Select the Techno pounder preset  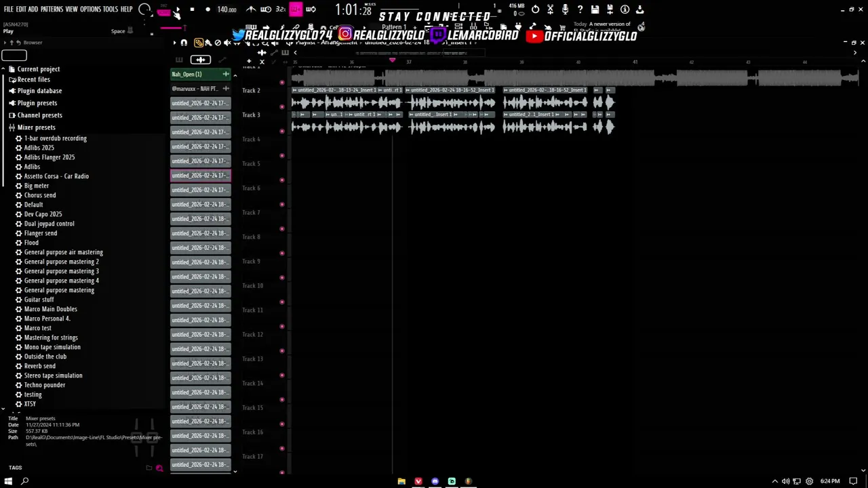[45, 385]
